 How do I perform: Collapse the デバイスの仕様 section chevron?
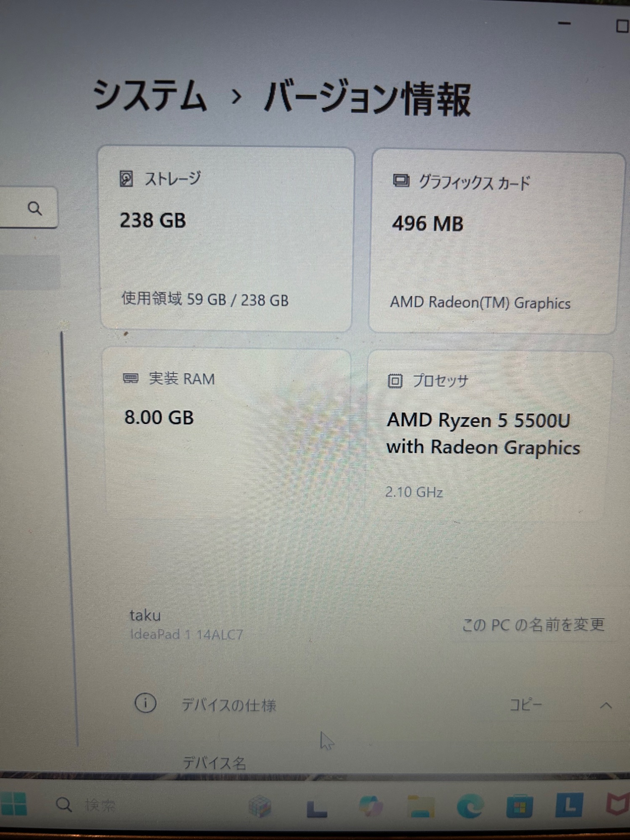click(x=606, y=705)
